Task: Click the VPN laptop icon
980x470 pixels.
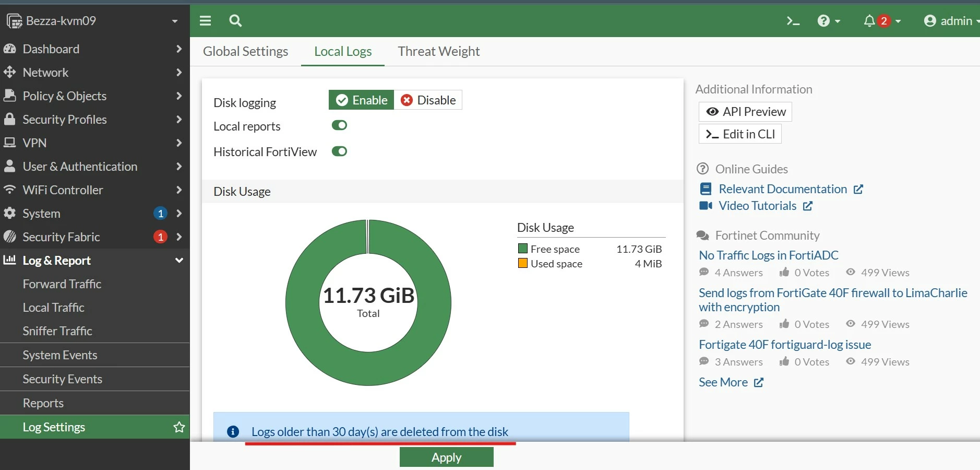Action: (9, 143)
